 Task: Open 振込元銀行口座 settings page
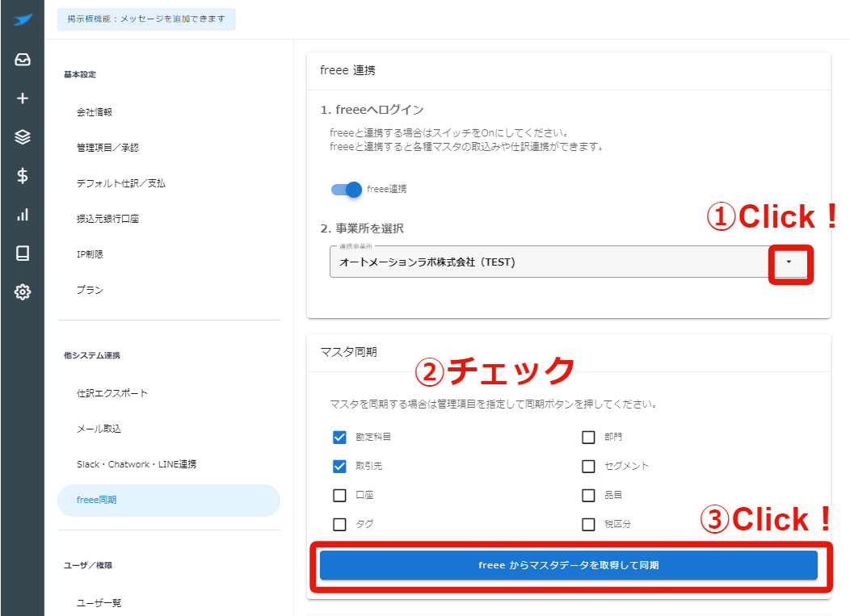[108, 219]
